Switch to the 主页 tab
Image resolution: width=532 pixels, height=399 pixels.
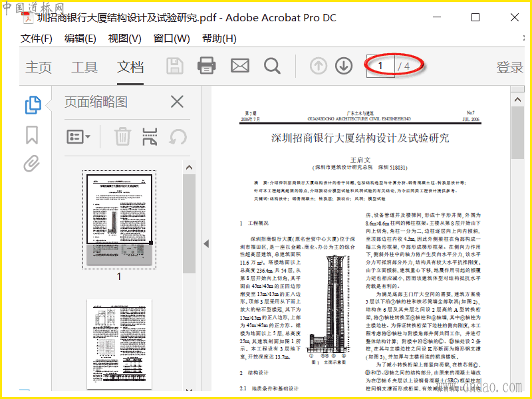[39, 67]
